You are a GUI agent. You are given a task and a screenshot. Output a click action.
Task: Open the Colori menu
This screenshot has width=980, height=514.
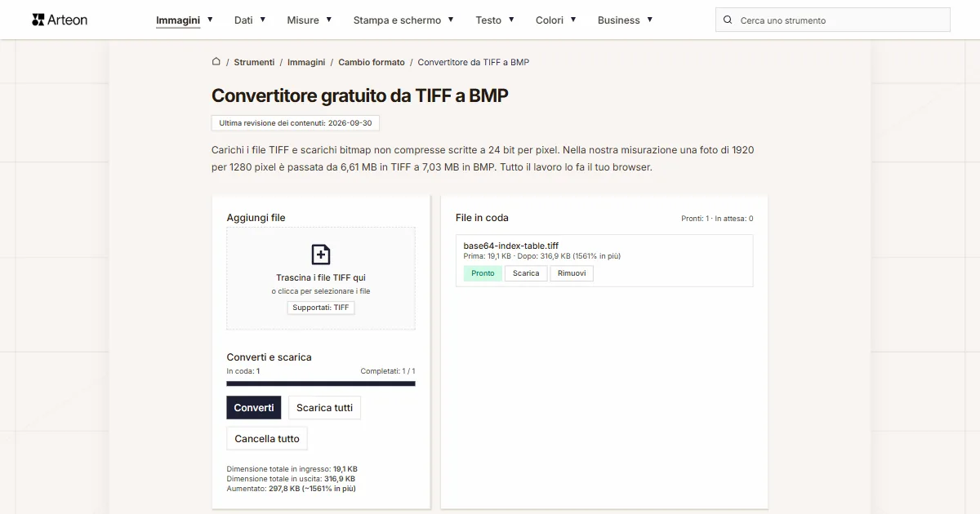[550, 20]
